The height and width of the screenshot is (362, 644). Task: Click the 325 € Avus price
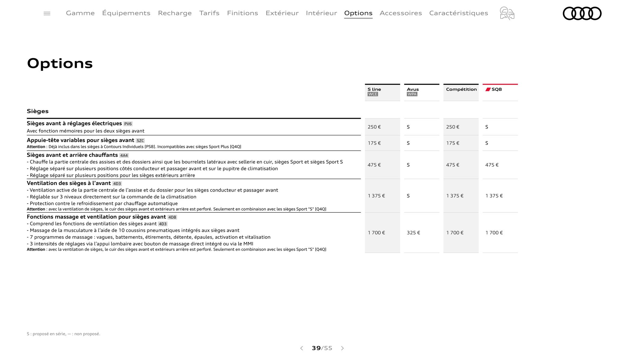413,233
